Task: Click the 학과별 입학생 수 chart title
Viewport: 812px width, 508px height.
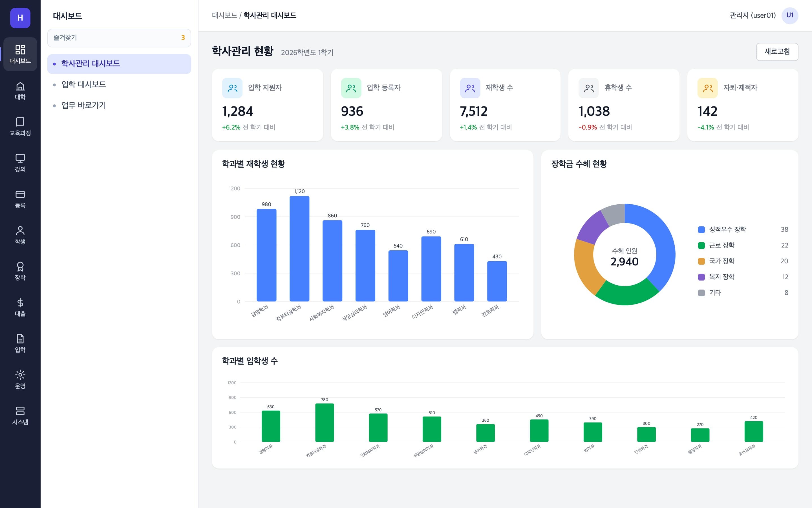Action: tap(250, 361)
